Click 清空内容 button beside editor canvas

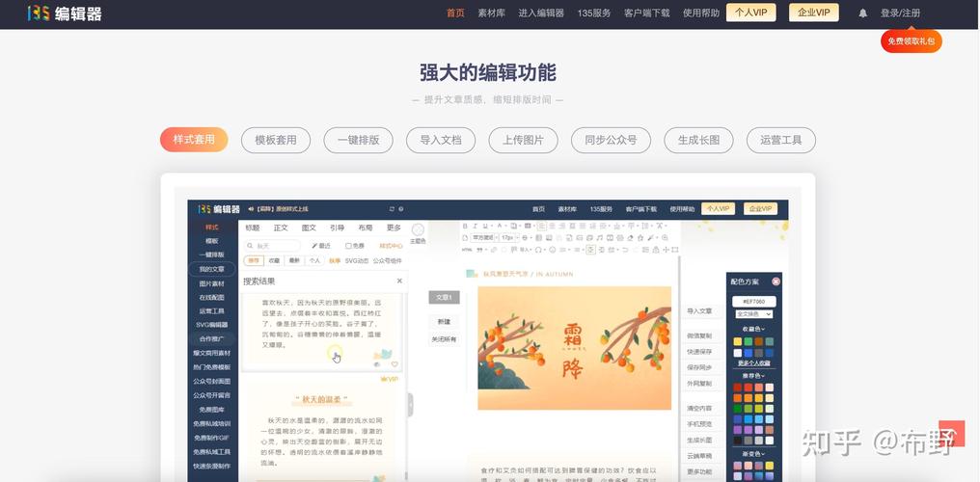(x=699, y=409)
